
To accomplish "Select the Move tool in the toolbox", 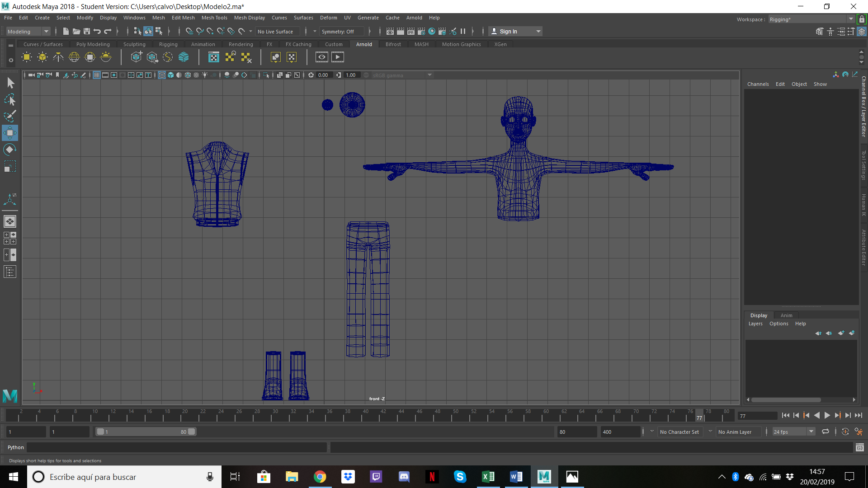I will pyautogui.click(x=10, y=133).
